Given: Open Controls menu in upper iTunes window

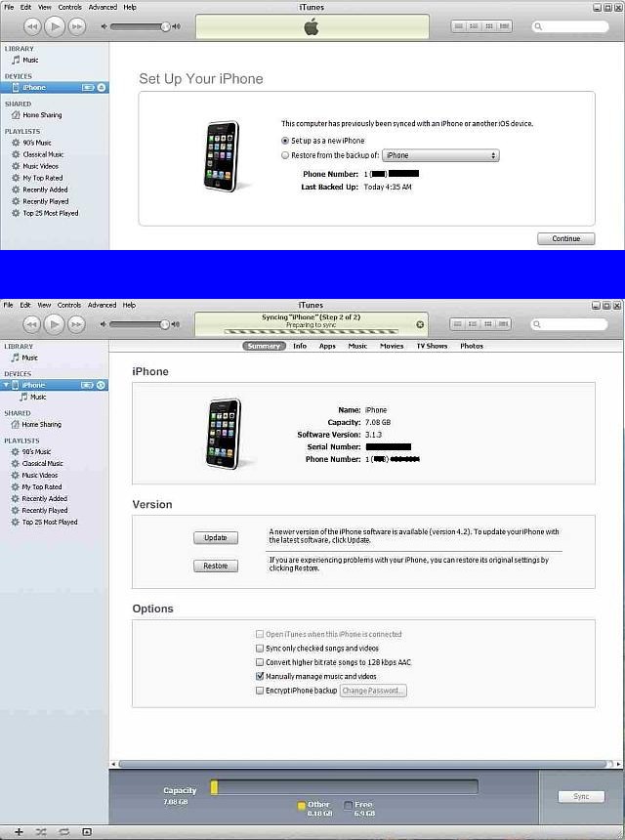Looking at the screenshot, I should coord(70,8).
